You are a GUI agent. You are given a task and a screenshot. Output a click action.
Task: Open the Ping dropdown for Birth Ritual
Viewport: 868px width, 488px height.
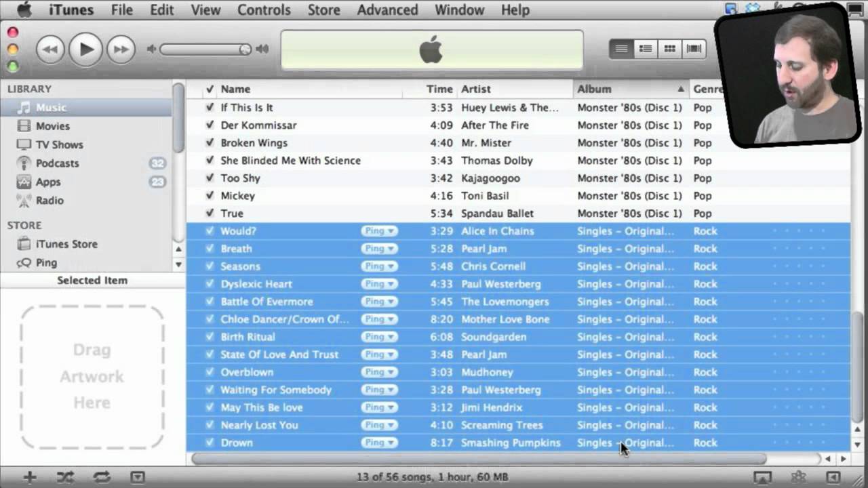(x=379, y=337)
